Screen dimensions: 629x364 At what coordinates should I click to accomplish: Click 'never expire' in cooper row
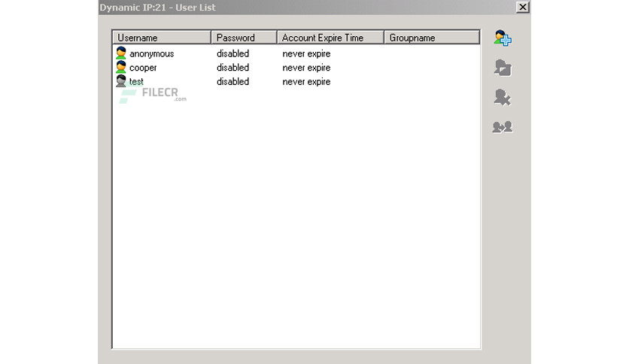(x=306, y=68)
